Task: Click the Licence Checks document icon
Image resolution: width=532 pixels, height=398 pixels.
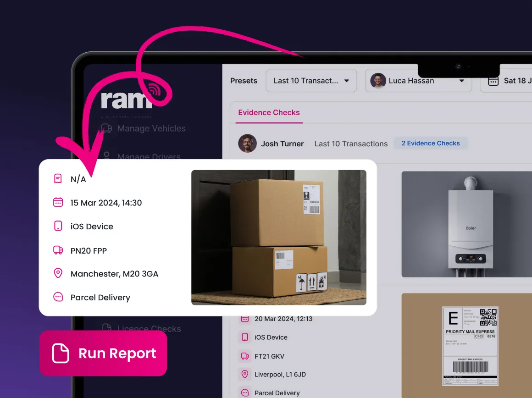Action: 106,327
